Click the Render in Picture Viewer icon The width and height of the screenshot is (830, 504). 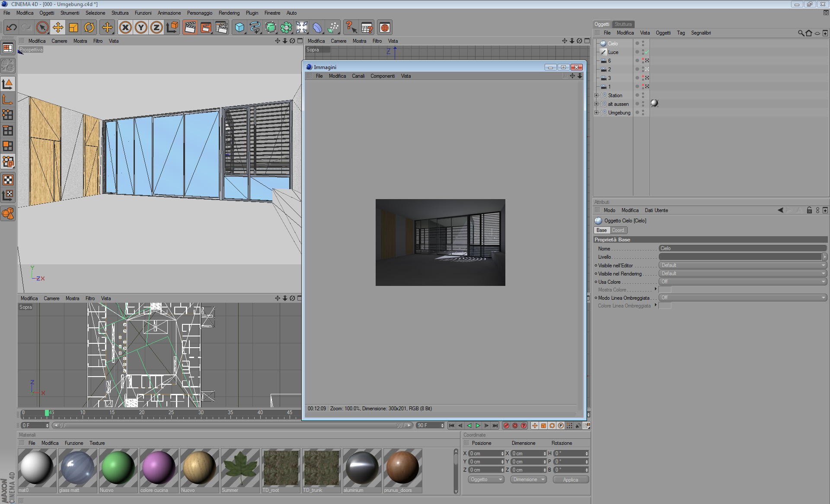pyautogui.click(x=206, y=28)
